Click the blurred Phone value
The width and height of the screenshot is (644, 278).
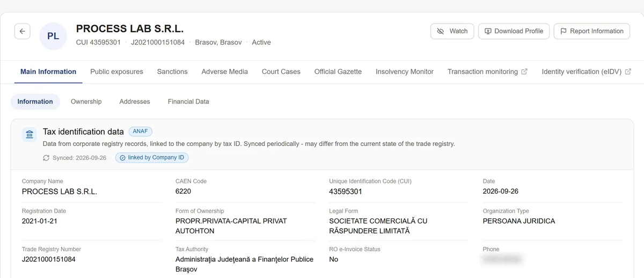(502, 260)
